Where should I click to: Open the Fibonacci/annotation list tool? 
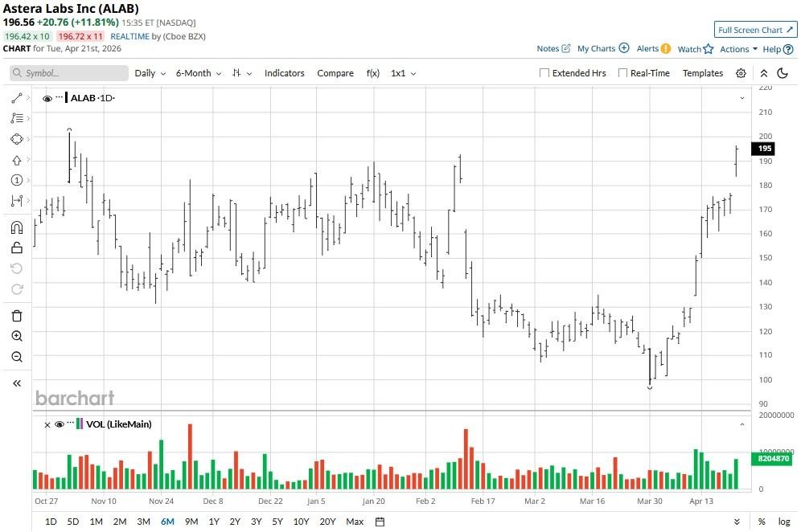17,118
